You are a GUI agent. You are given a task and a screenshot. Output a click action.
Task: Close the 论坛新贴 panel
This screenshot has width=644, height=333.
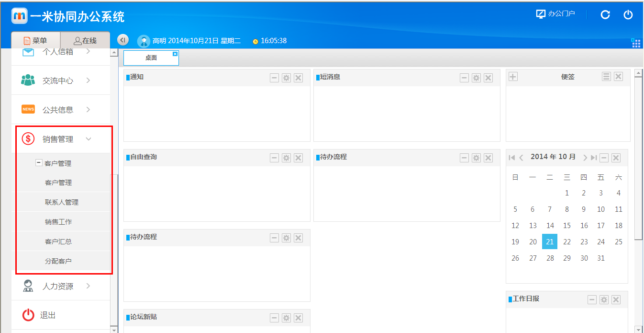(298, 318)
